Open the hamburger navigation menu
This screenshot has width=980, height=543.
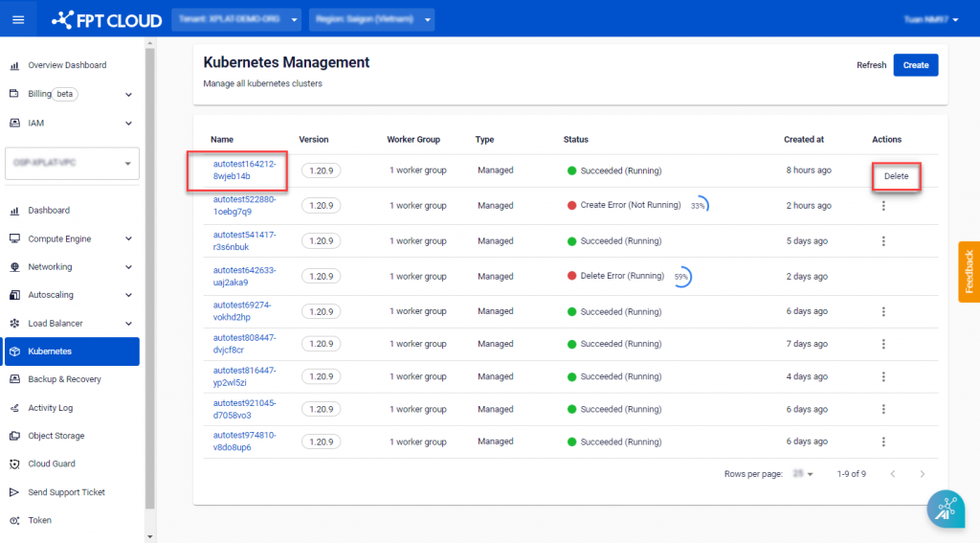(x=18, y=19)
